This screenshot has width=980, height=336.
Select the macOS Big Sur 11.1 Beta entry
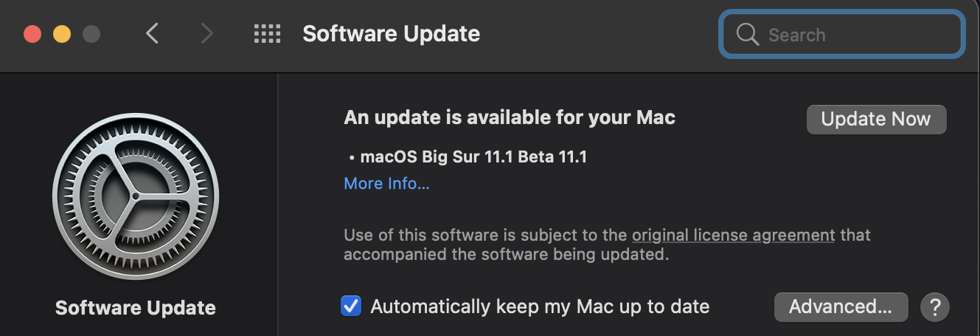pos(473,157)
